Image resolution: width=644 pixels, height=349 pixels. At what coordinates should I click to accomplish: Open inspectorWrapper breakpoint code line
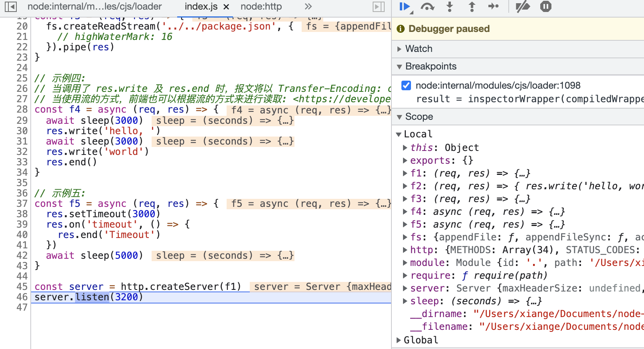point(530,99)
